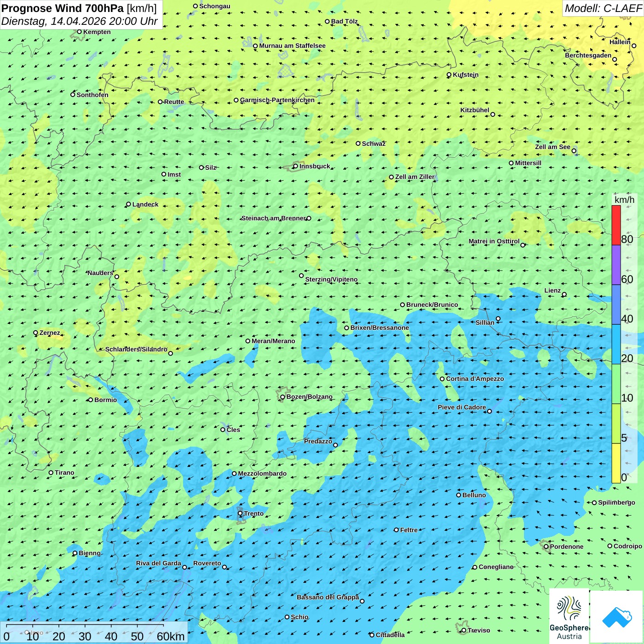This screenshot has width=644, height=644.
Task: Click the 'Zernez' label
Action: 50,333
